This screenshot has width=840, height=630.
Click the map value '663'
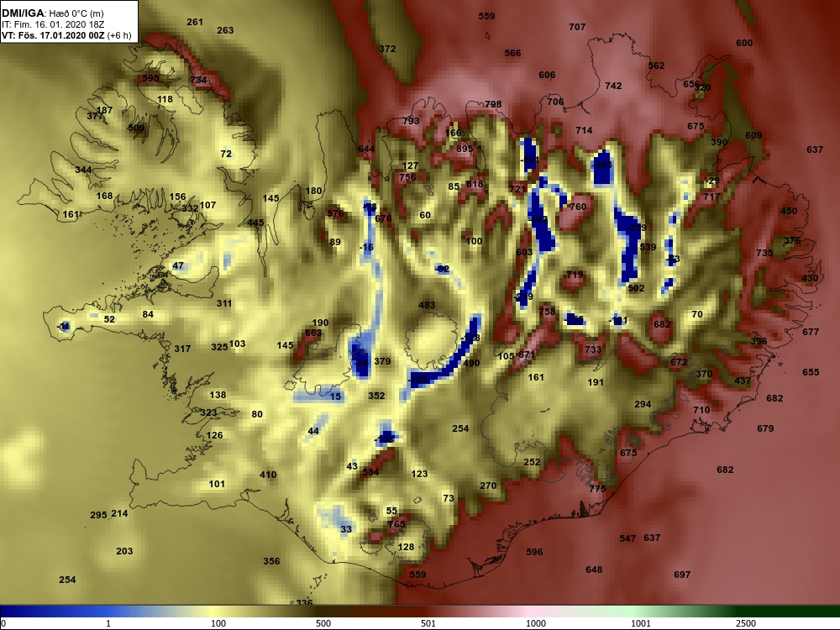pyautogui.click(x=313, y=333)
